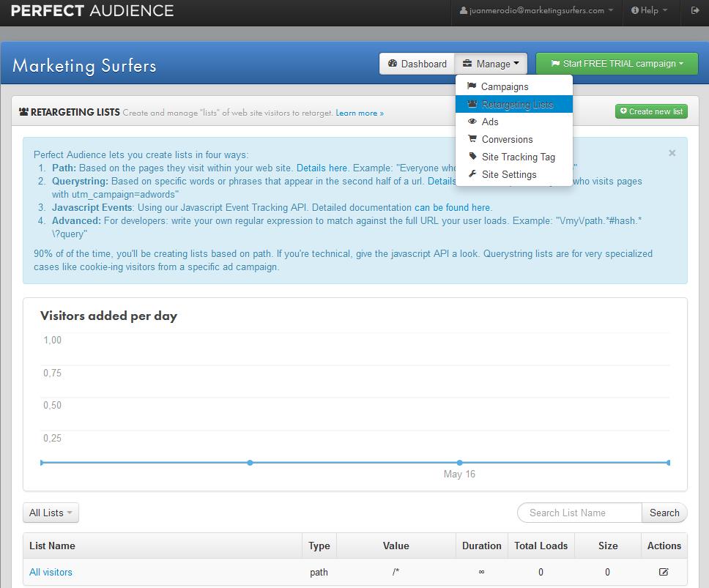Viewport: 709px width, 588px height.
Task: Click the 'path' type cell for All visitors
Action: click(x=319, y=573)
